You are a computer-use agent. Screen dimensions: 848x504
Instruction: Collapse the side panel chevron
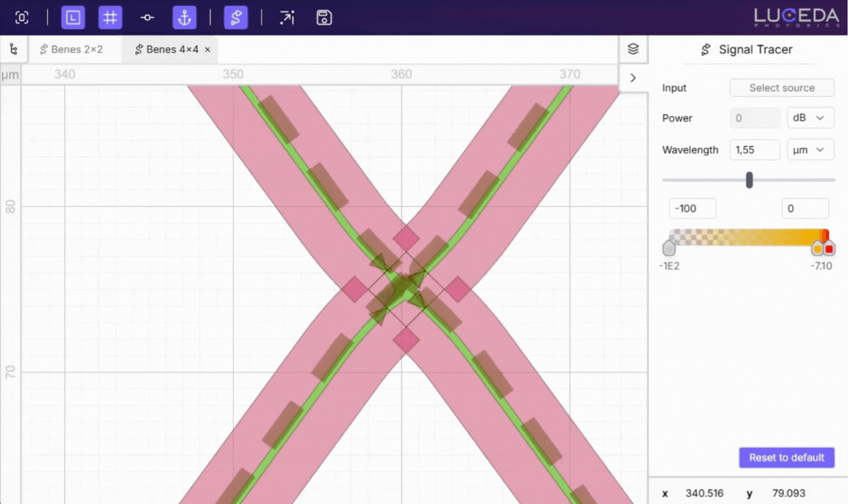click(x=633, y=78)
